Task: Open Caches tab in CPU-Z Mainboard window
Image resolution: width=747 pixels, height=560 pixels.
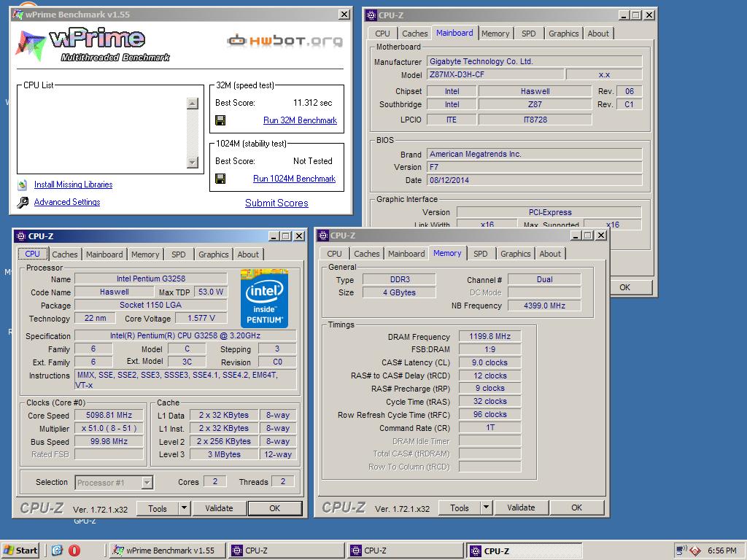Action: (x=415, y=34)
